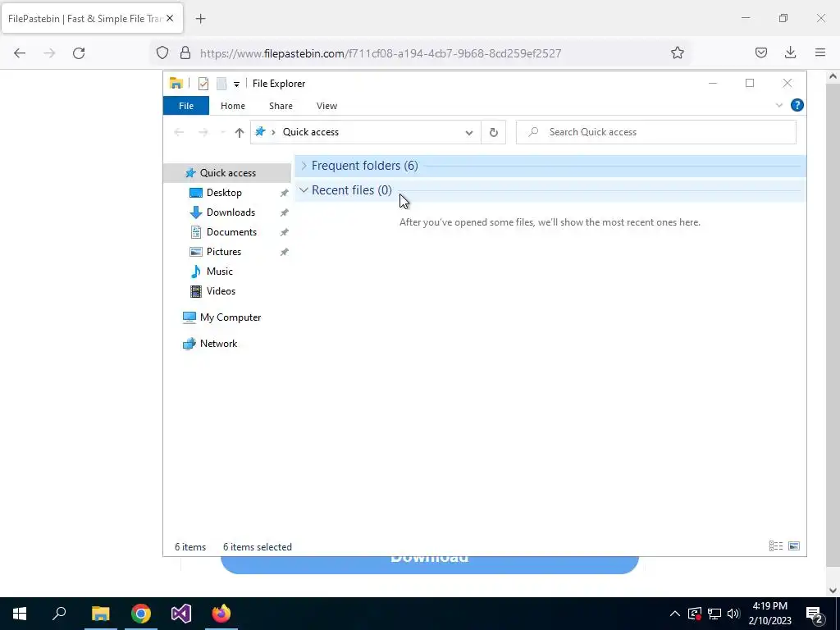Switch to the Home ribbon tab
The width and height of the screenshot is (840, 630).
(232, 106)
